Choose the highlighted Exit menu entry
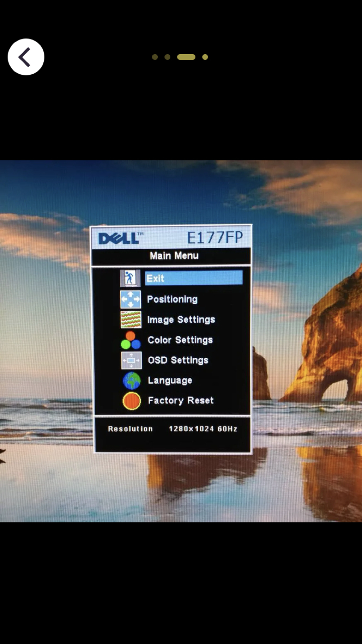 coord(194,278)
